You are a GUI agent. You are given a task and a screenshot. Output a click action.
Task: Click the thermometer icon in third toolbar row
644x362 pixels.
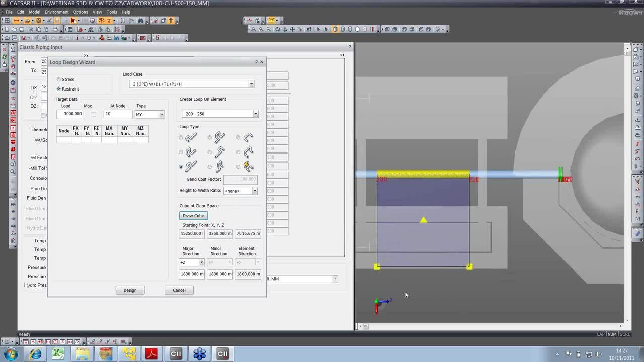[x=77, y=38]
